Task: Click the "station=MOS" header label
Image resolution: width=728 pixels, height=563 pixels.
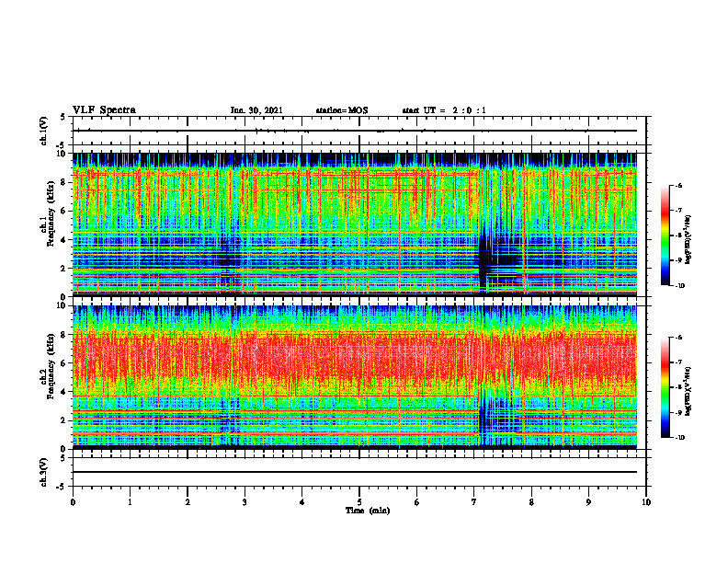Action: pyautogui.click(x=342, y=110)
